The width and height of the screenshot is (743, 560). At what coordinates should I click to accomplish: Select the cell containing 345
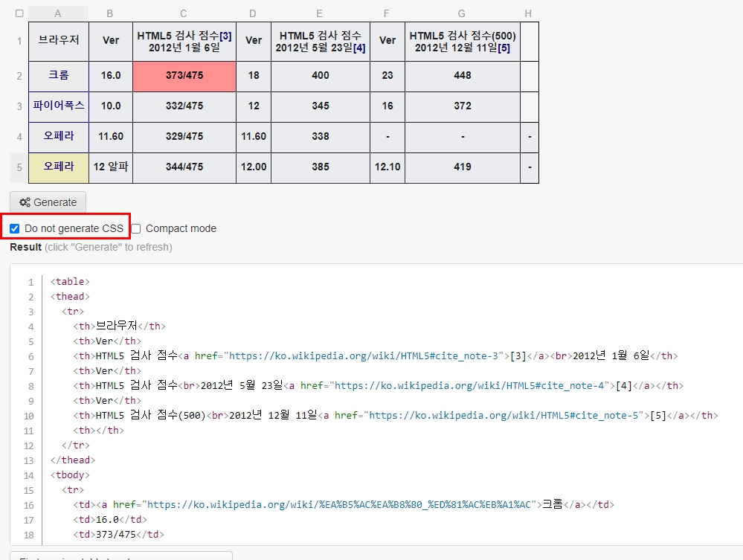coord(321,106)
